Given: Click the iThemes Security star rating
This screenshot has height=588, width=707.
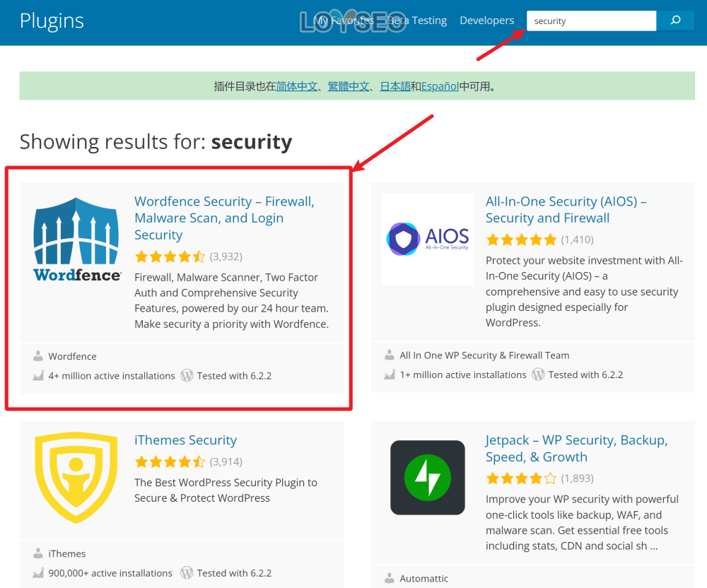Looking at the screenshot, I should pos(170,461).
